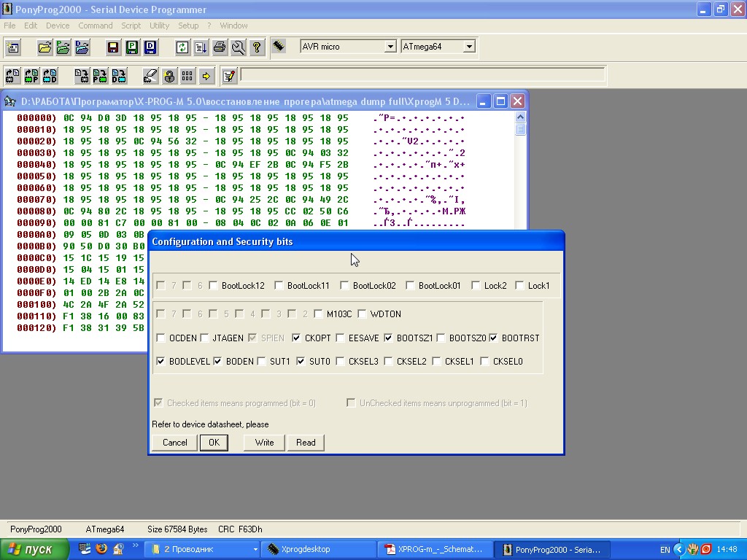Open the ATmega64 device type dropdown

pos(469,46)
